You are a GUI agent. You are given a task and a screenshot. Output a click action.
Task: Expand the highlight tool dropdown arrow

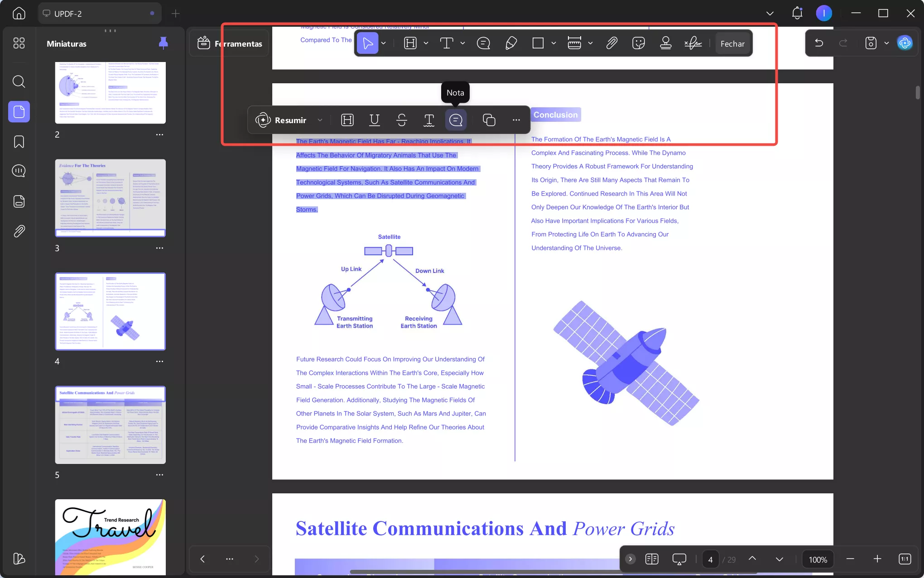[x=426, y=43]
